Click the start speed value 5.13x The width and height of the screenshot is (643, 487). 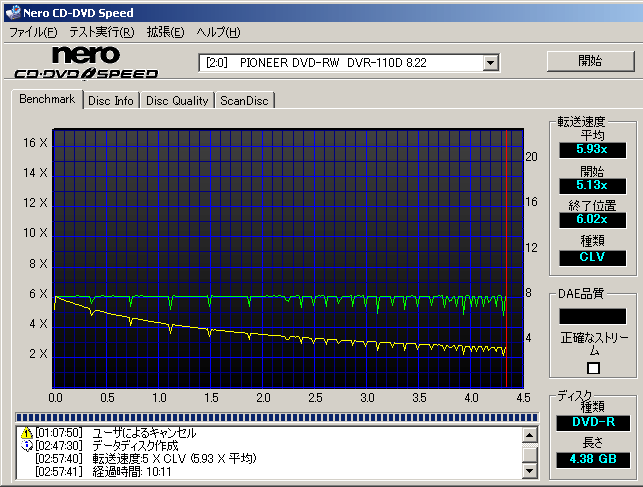[592, 186]
